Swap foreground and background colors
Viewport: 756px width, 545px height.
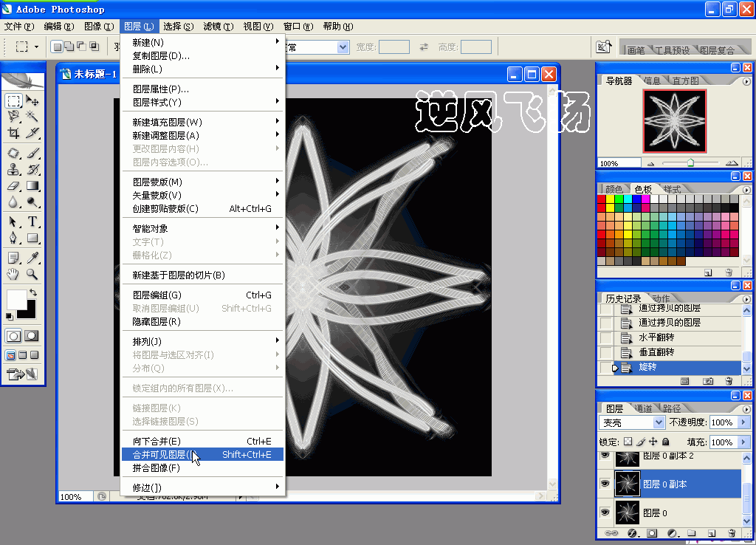click(x=32, y=292)
